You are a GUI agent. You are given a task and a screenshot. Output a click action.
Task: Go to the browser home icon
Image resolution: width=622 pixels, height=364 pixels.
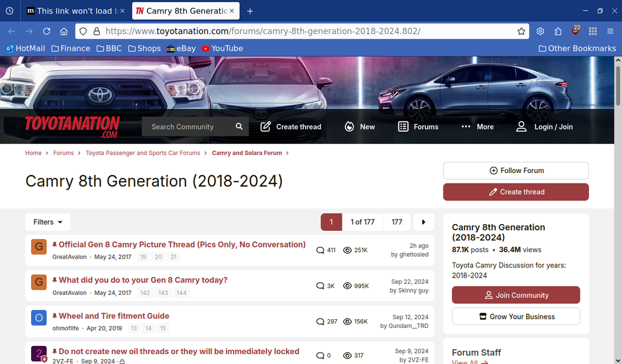tap(64, 31)
